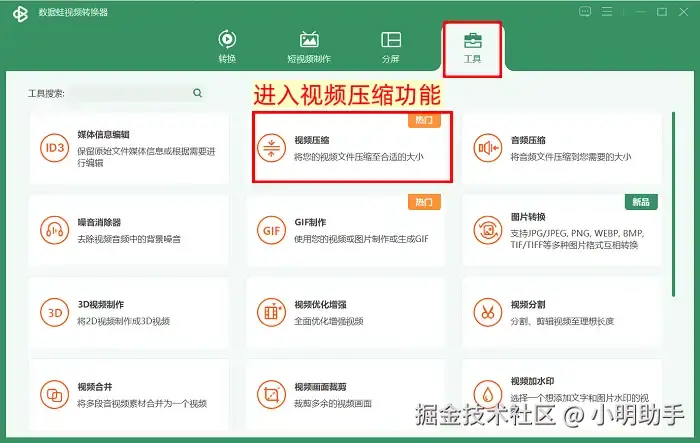Click the 视频加水印 title text
Viewport: 700px width, 443px height.
pyautogui.click(x=533, y=381)
